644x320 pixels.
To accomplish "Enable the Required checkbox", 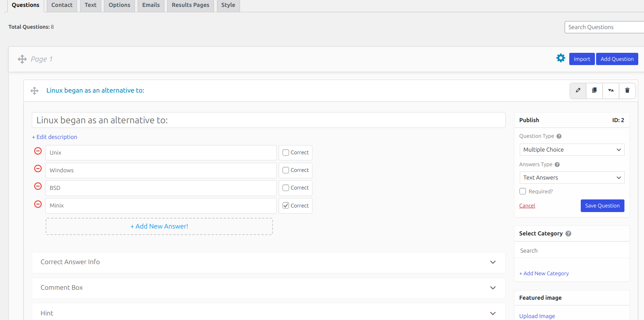I will [x=522, y=191].
